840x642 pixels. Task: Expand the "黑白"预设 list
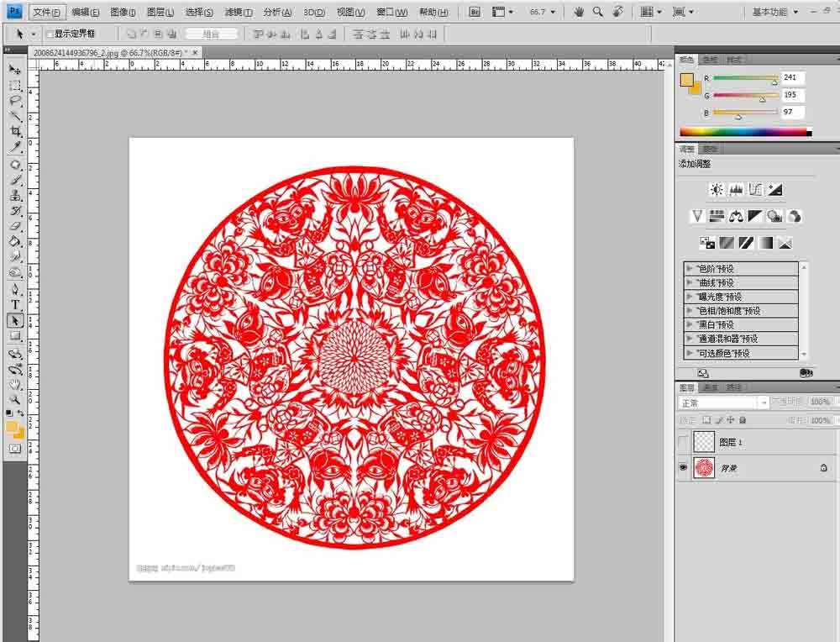pyautogui.click(x=690, y=324)
